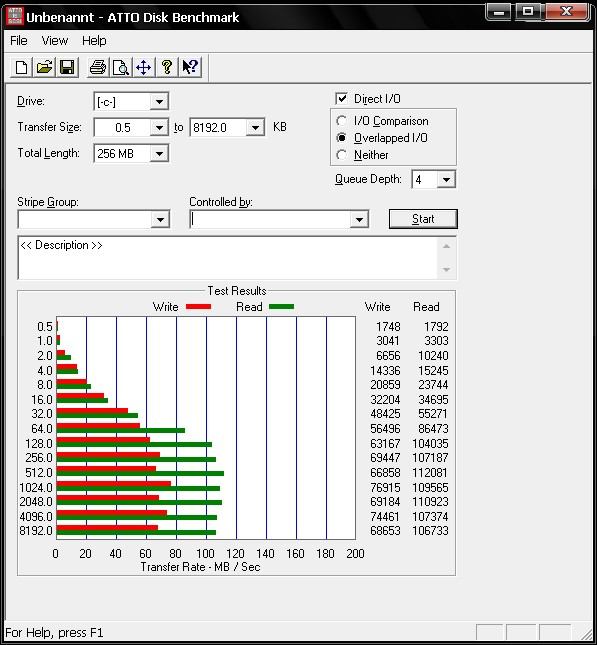This screenshot has height=645, width=597.
Task: Print results with the printer icon
Action: [x=98, y=67]
